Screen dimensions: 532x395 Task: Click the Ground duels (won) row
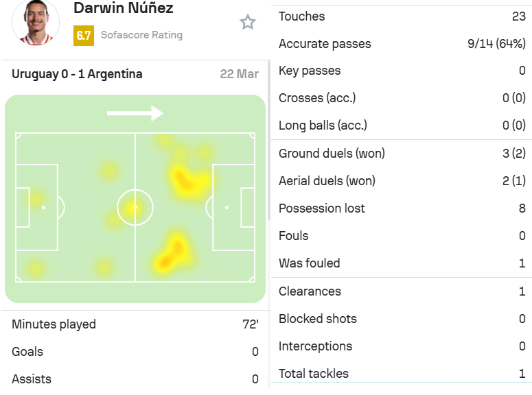[x=402, y=153]
